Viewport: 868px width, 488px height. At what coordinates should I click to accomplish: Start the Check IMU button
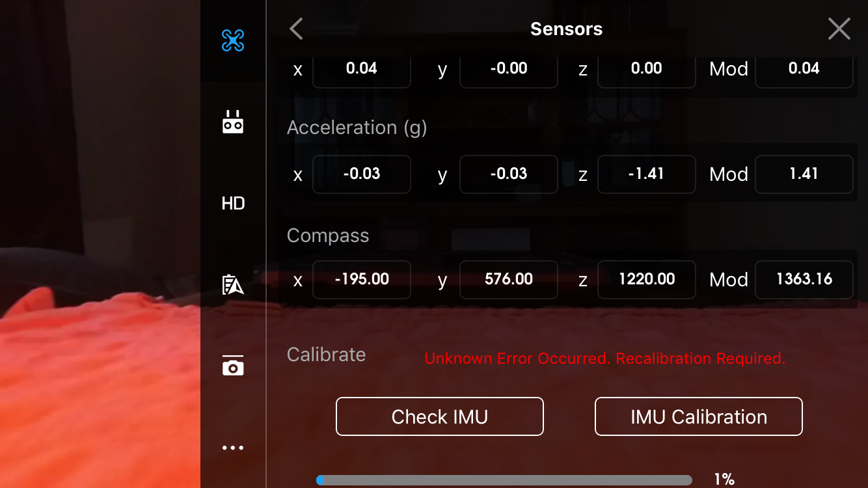coord(439,416)
